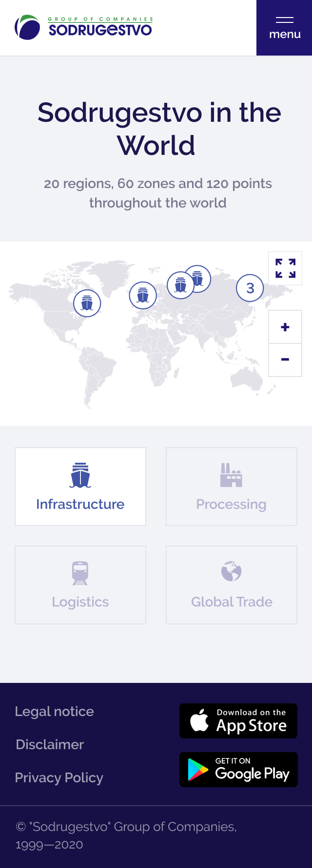
Task: Select the ship marker over Western Europe
Action: pos(143,295)
